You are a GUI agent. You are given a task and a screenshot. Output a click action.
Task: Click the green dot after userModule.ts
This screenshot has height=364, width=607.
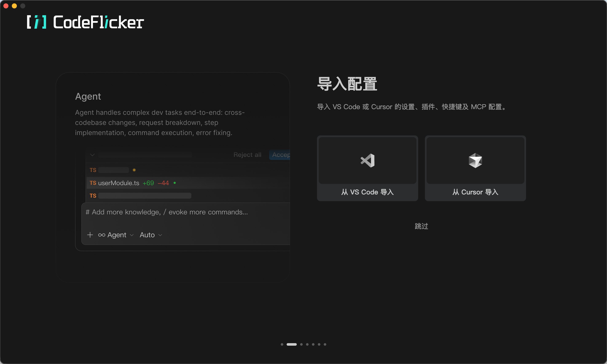point(175,183)
